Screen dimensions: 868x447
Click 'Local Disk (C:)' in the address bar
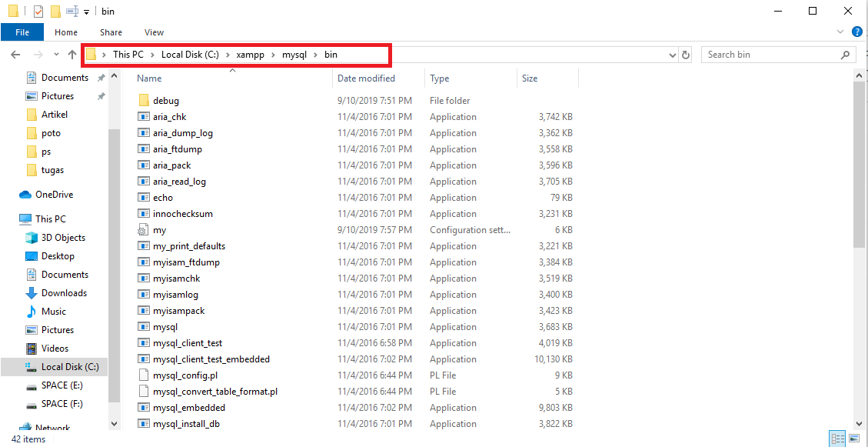point(191,55)
